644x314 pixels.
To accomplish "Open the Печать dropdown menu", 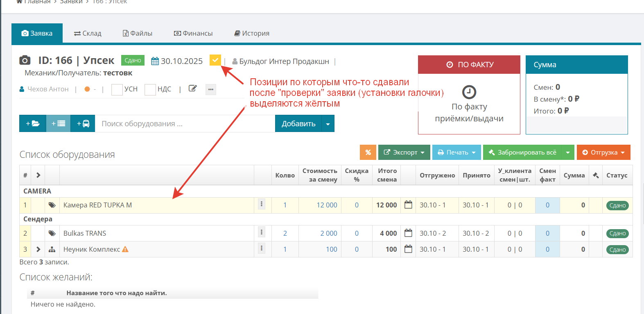I will point(456,152).
